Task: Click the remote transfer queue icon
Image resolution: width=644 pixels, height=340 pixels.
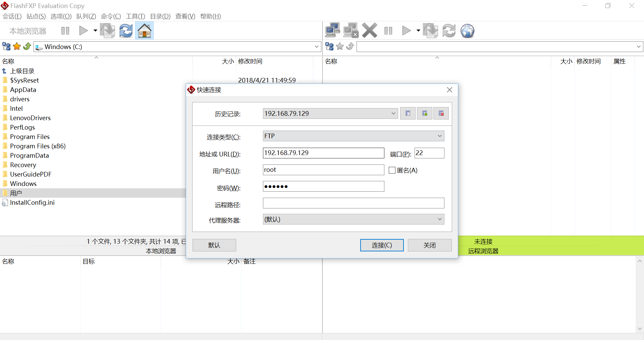Action: pyautogui.click(x=430, y=31)
